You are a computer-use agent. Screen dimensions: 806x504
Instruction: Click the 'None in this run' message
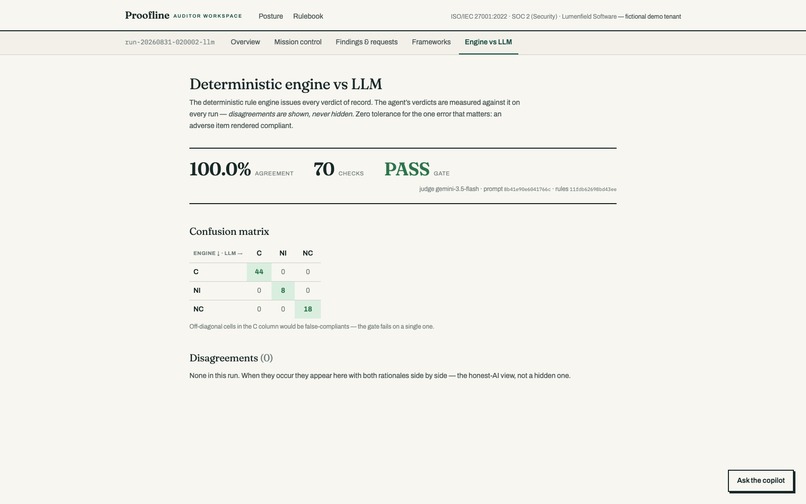click(380, 375)
